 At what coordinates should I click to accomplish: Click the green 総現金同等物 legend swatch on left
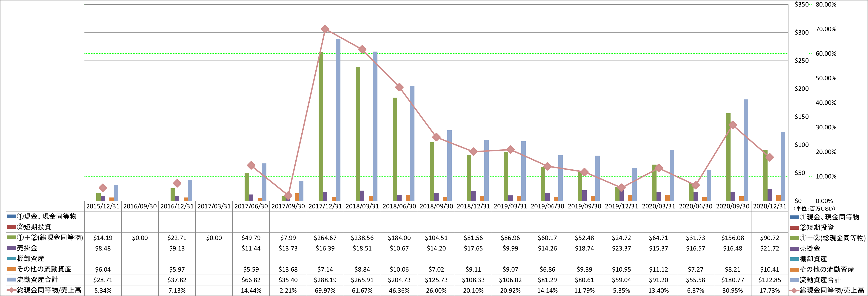click(11, 238)
